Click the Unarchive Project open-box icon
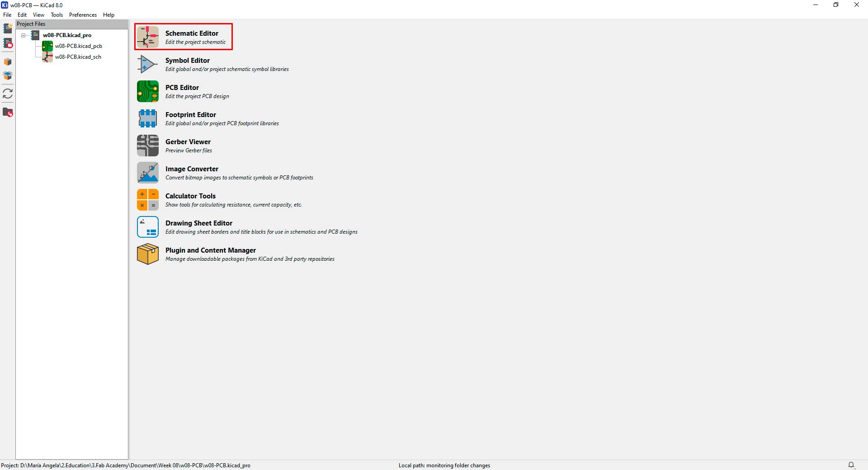This screenshot has height=470, width=868. pyautogui.click(x=8, y=75)
